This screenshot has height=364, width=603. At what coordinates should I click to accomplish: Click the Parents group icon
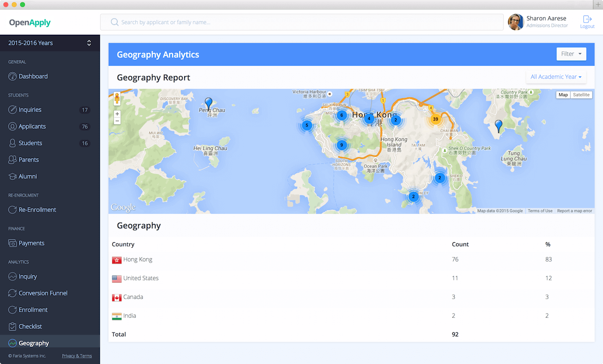click(x=13, y=160)
